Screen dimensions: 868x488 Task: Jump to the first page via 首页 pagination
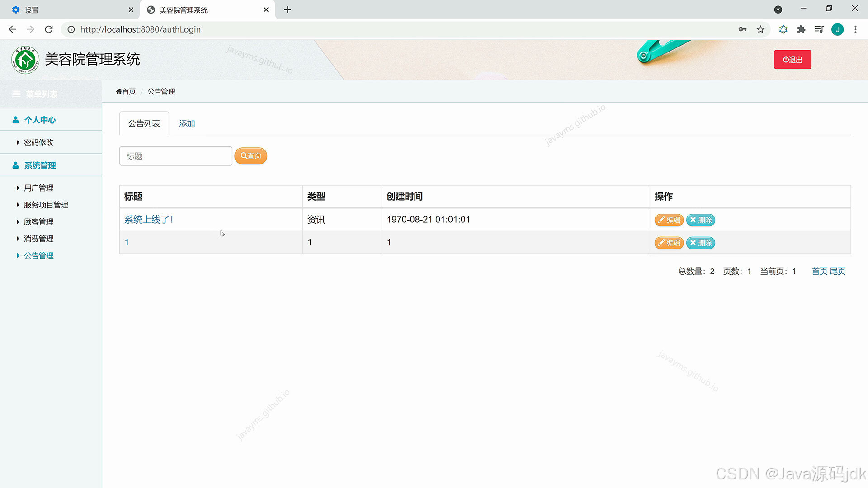click(x=820, y=272)
